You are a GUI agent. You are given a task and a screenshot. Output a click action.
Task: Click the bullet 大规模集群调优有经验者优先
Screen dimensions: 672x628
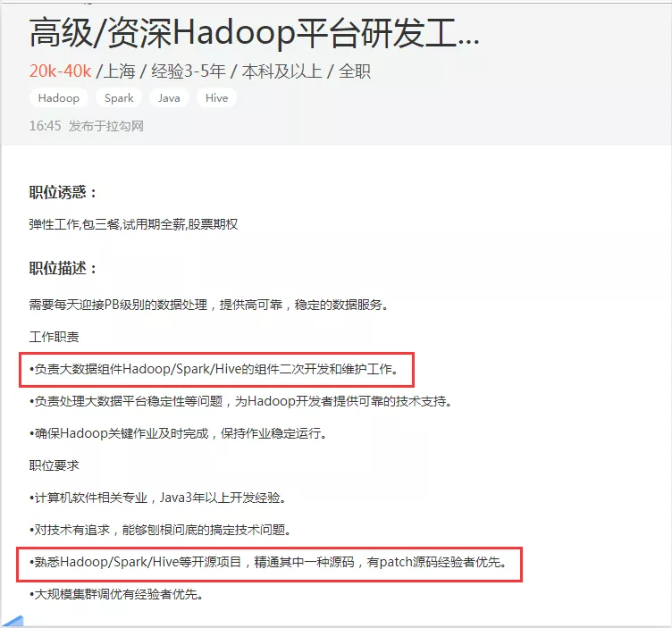coord(116,594)
